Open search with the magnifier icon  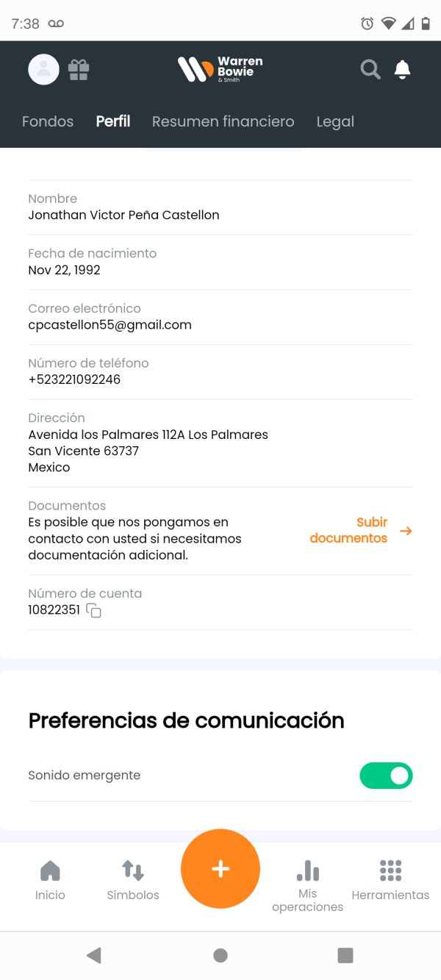point(370,69)
